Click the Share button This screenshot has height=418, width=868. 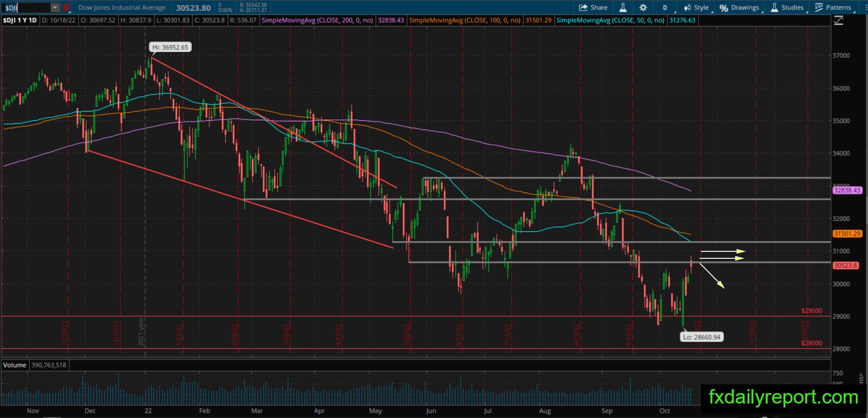[593, 7]
